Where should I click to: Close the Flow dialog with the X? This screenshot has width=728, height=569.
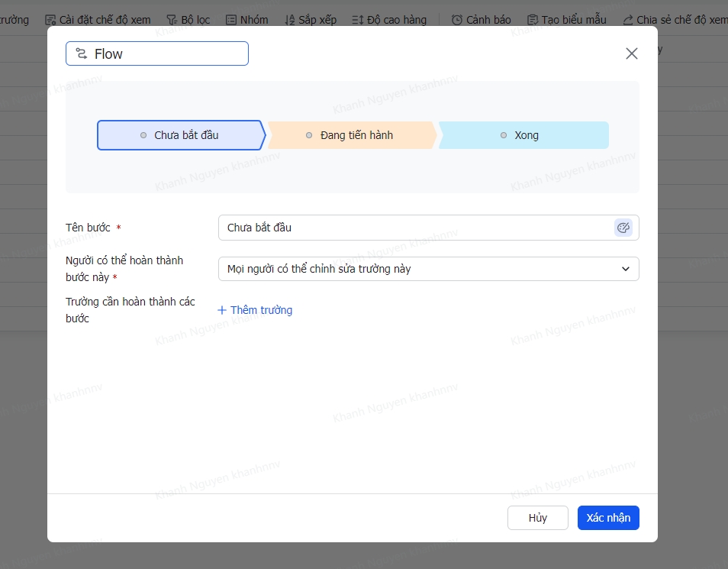[631, 53]
